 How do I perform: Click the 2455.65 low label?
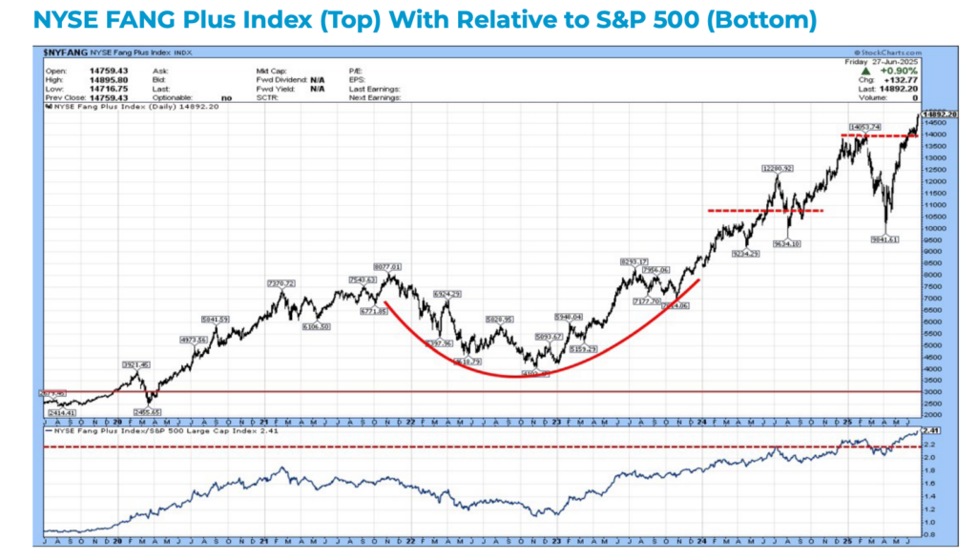click(147, 412)
